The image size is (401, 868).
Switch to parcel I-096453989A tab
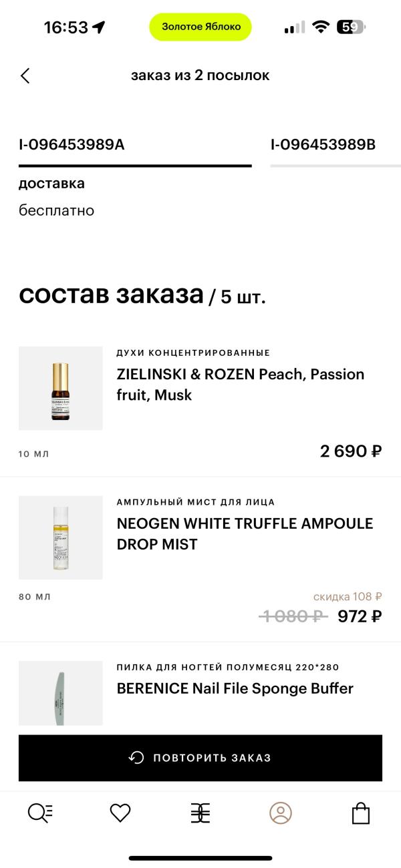point(72,144)
